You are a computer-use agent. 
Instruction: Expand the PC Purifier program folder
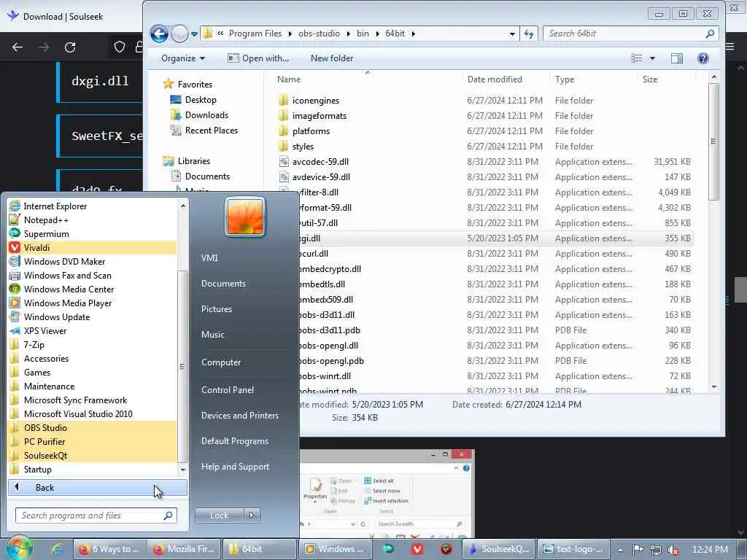[93, 441]
